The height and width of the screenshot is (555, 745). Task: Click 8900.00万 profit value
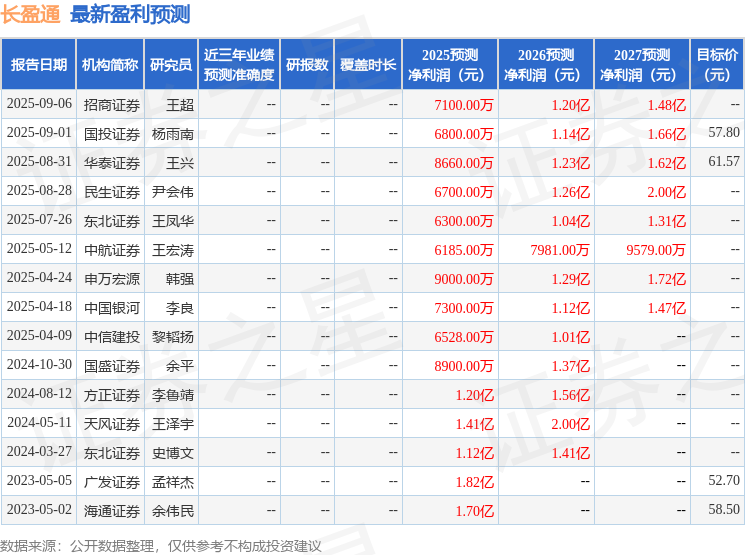[464, 366]
